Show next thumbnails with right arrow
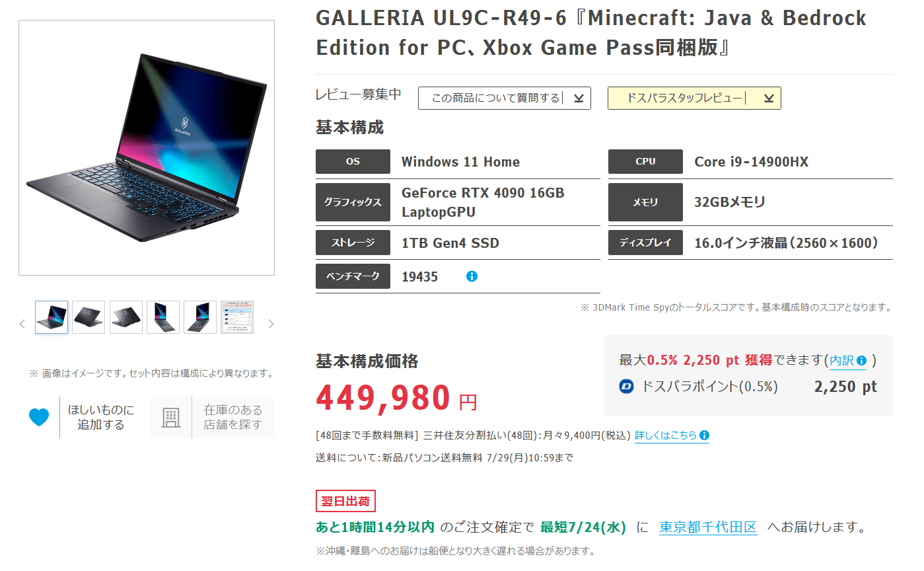The height and width of the screenshot is (571, 924). (271, 324)
